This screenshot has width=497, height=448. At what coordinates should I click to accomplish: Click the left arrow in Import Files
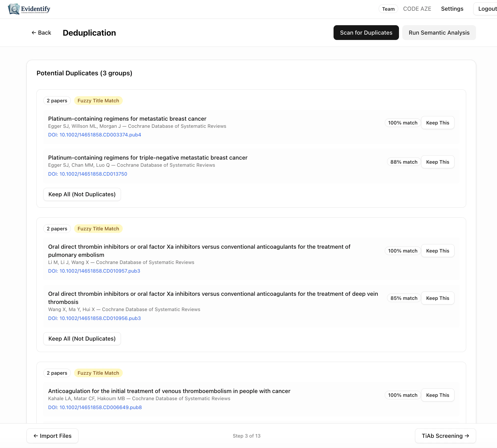point(35,436)
